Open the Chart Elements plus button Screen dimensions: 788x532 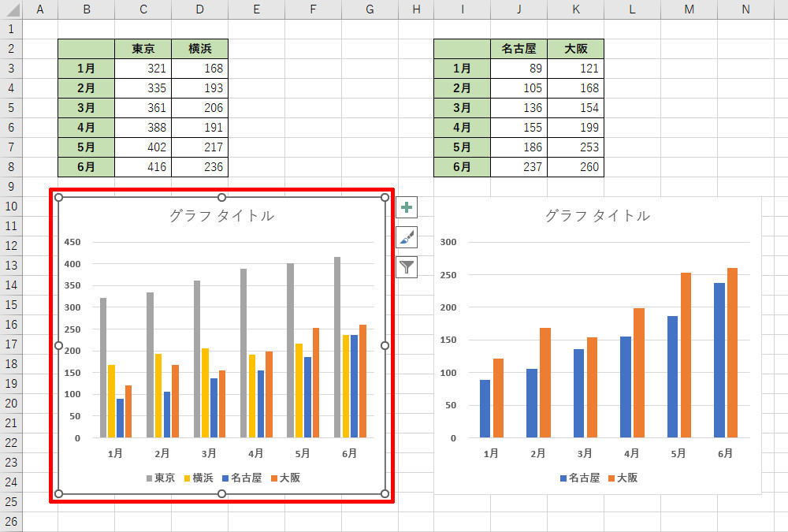(407, 208)
